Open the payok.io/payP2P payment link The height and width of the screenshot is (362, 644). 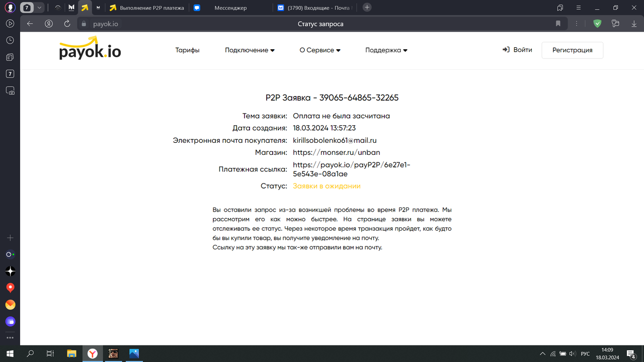pyautogui.click(x=351, y=169)
